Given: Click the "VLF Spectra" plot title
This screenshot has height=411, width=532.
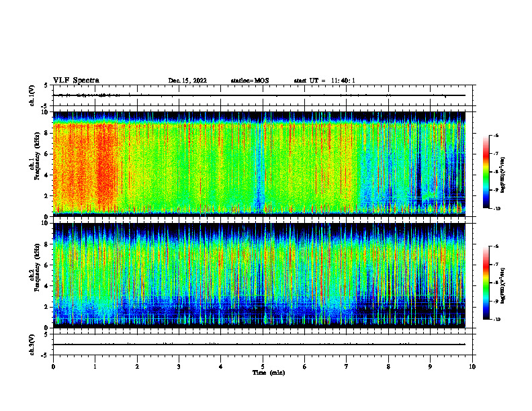Looking at the screenshot, I should coord(76,81).
